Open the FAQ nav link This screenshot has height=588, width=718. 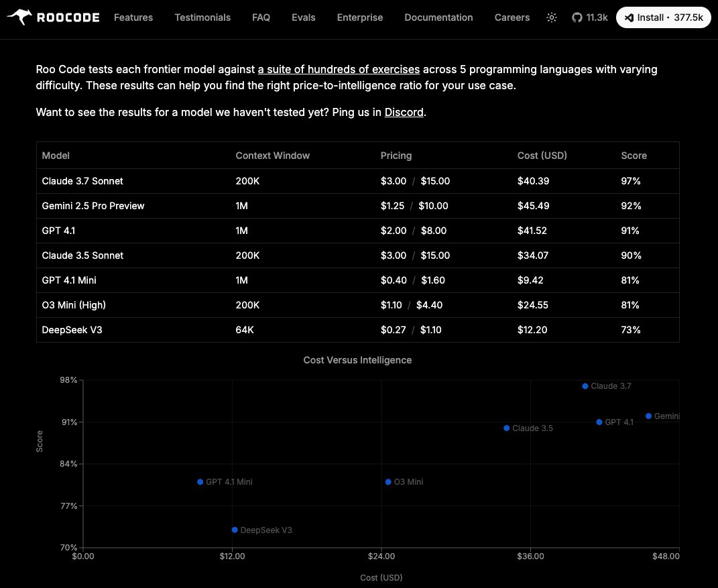[x=261, y=17]
